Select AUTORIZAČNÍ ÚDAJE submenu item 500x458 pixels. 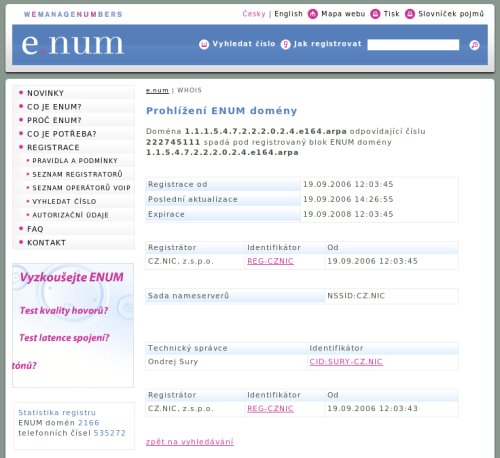(x=70, y=215)
